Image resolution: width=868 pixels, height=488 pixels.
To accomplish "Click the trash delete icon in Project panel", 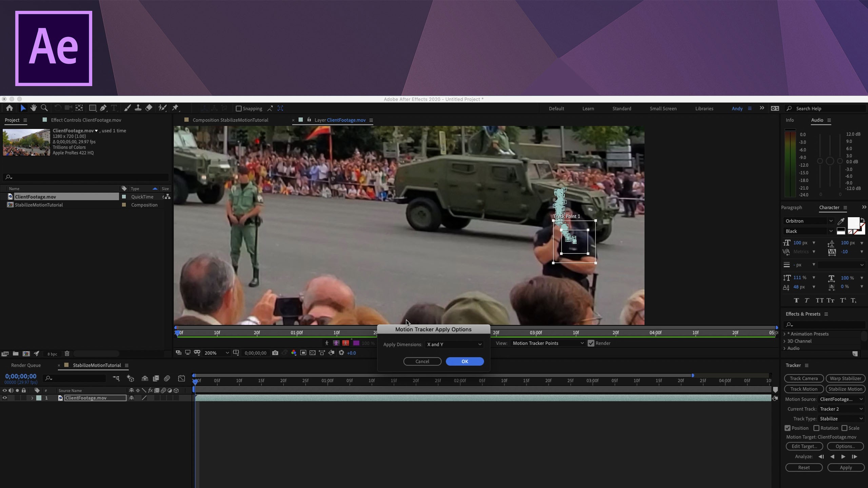I will [67, 353].
